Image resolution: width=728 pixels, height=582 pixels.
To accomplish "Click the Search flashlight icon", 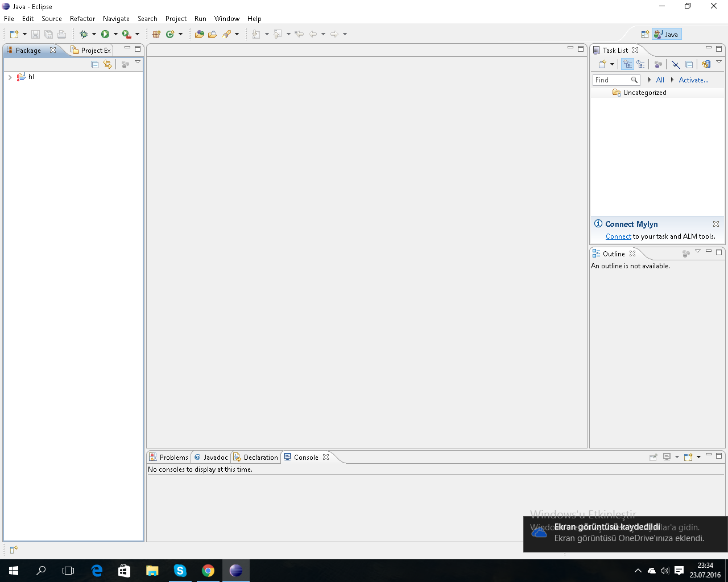I will [226, 34].
